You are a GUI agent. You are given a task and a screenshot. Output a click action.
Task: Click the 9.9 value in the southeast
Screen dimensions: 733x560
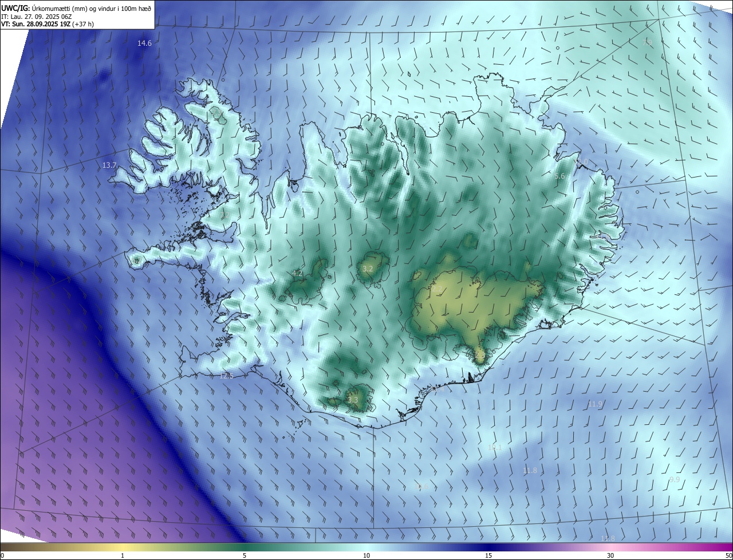[675, 479]
